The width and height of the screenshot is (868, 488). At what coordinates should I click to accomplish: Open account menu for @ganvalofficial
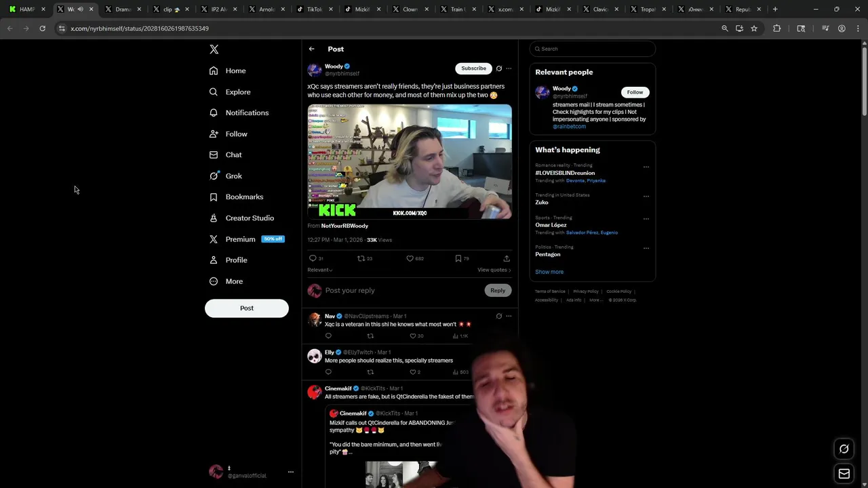[x=252, y=472]
